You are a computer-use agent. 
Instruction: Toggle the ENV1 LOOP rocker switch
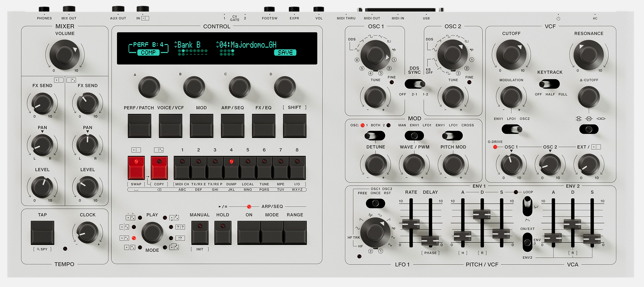(527, 206)
